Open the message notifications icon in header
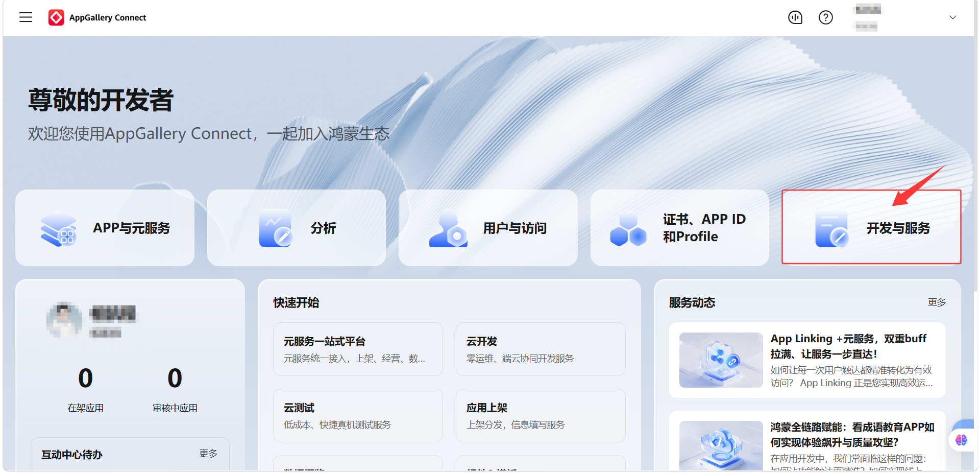Screen dimensions: 980x473 [795, 17]
